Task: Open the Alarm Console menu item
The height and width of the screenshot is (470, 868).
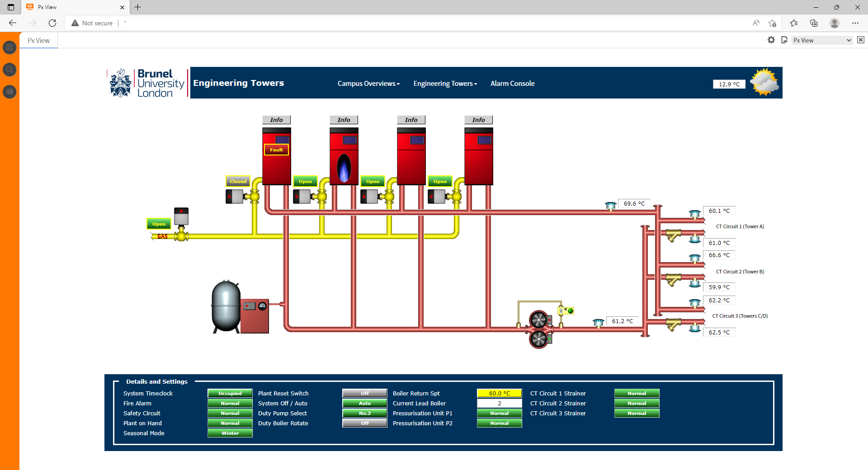Action: (512, 84)
